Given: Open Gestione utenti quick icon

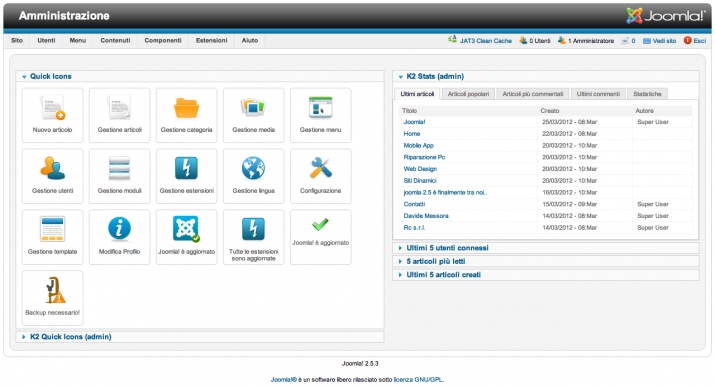Looking at the screenshot, I should pyautogui.click(x=52, y=176).
